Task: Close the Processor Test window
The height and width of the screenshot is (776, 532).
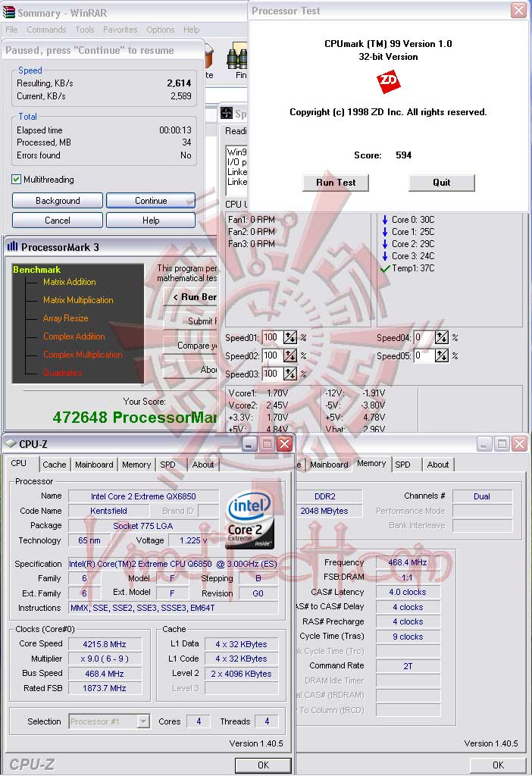Action: 518,11
